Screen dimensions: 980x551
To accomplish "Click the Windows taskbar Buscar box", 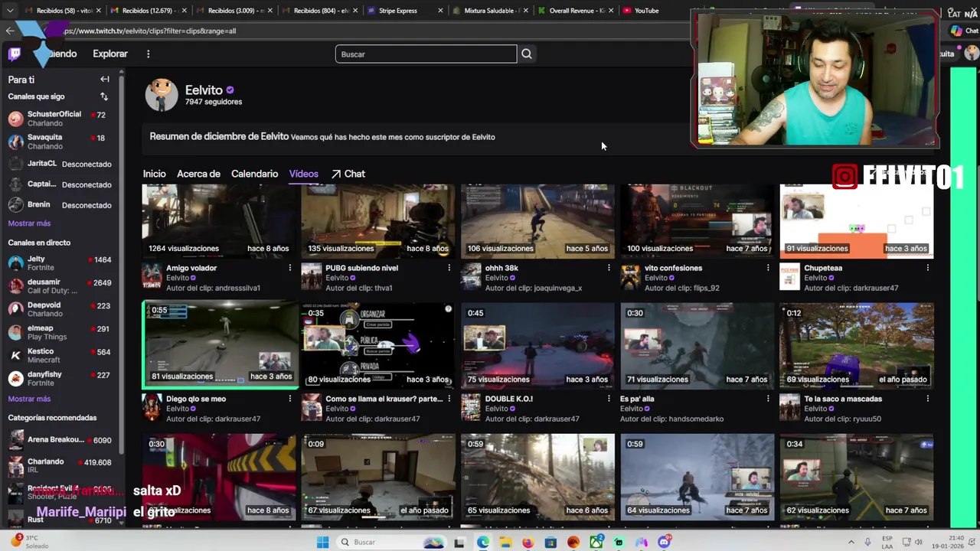I will point(390,542).
